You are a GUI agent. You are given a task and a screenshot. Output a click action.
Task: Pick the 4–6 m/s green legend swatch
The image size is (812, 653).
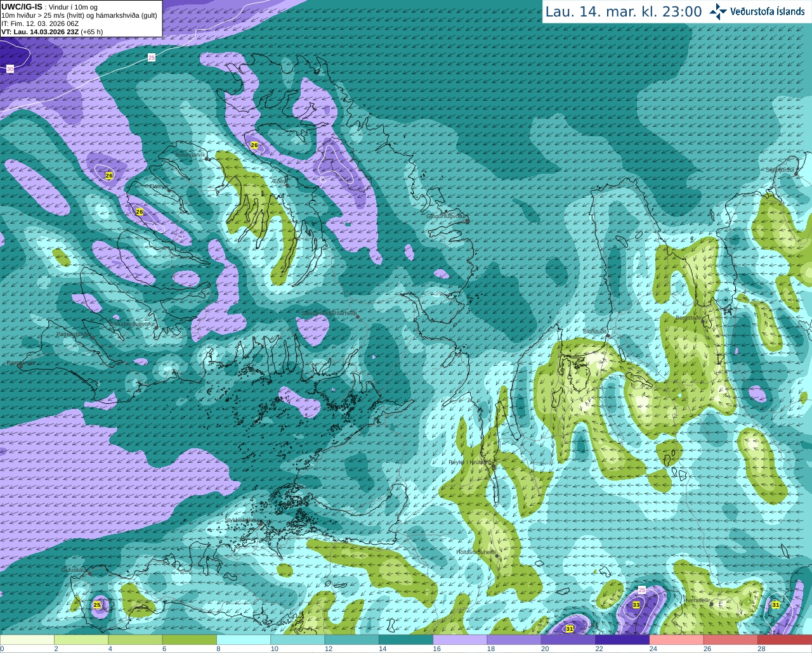point(135,640)
